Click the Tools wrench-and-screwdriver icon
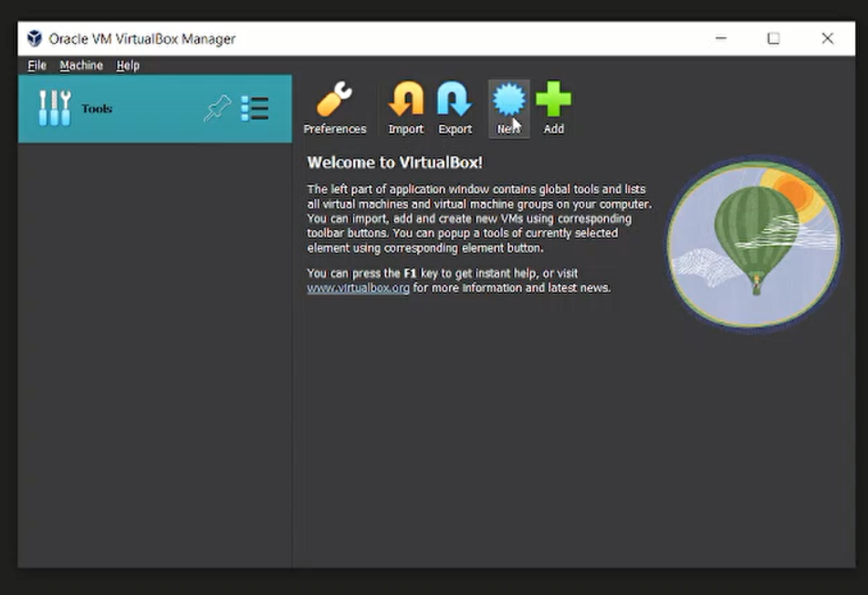 tap(54, 109)
